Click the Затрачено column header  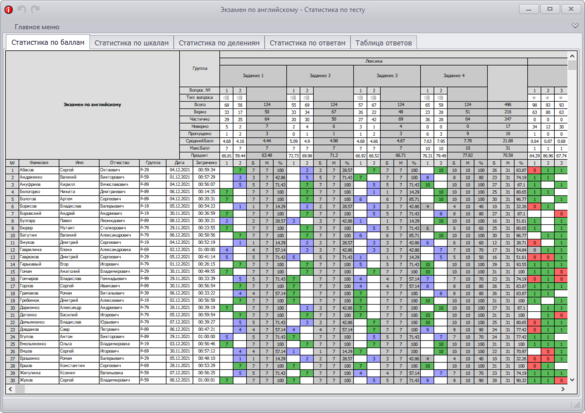coord(206,163)
